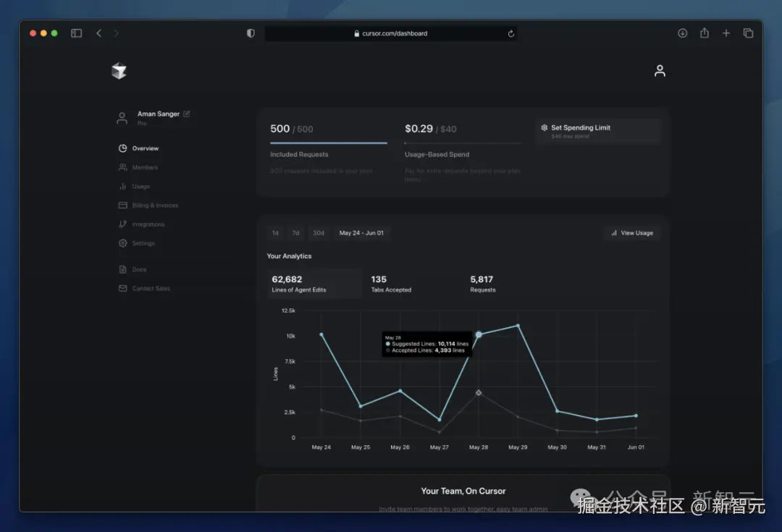Click the green window zoom button
Image resolution: width=782 pixels, height=532 pixels.
pyautogui.click(x=54, y=33)
